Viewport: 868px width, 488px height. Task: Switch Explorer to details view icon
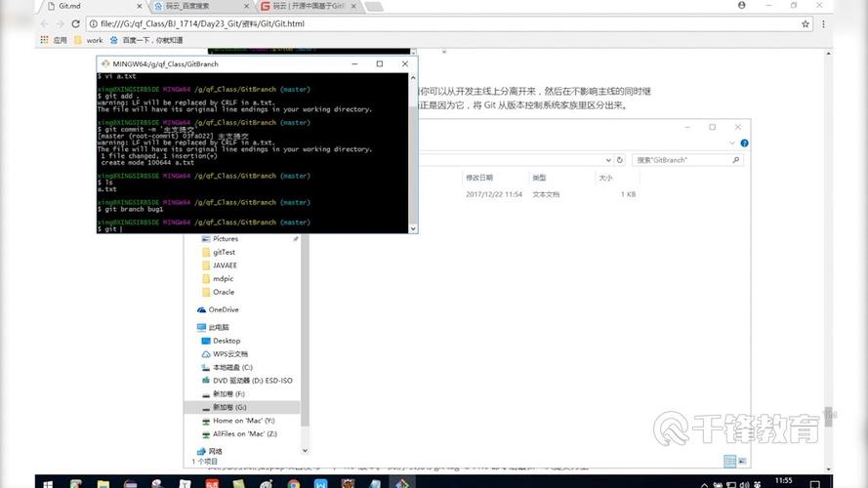[x=730, y=461]
